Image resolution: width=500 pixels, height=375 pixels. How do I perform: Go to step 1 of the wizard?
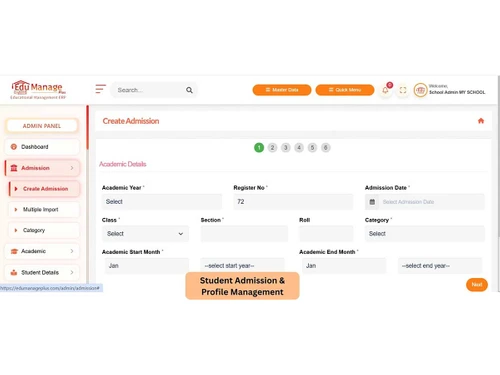pos(259,147)
